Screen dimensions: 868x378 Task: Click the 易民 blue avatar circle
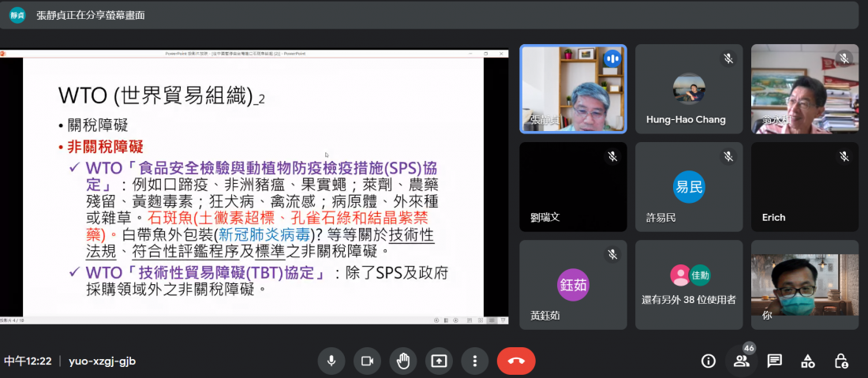point(689,187)
